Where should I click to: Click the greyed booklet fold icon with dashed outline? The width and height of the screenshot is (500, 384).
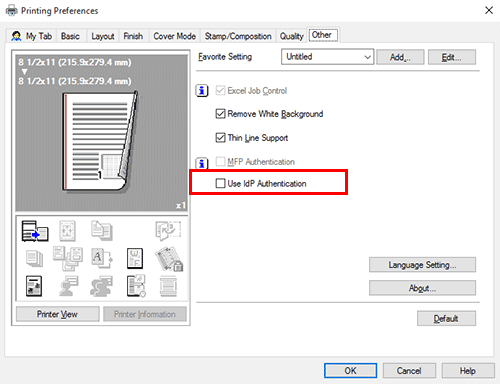[x=168, y=231]
